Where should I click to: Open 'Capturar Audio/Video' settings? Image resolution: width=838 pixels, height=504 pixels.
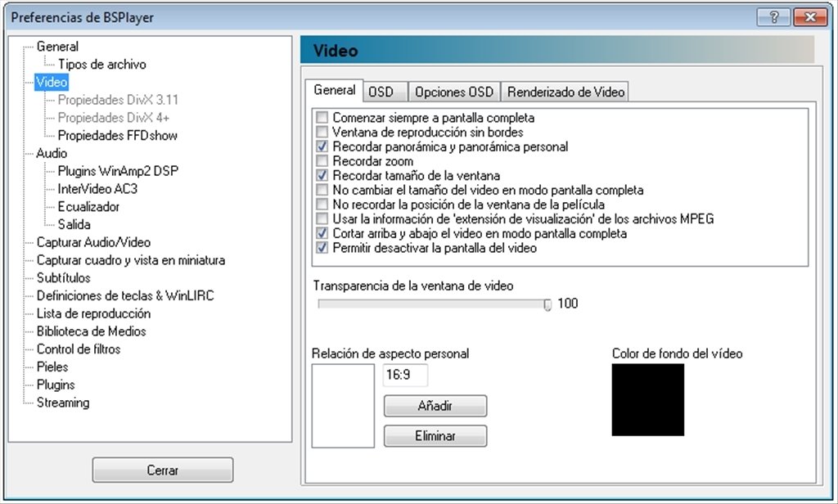(x=93, y=242)
